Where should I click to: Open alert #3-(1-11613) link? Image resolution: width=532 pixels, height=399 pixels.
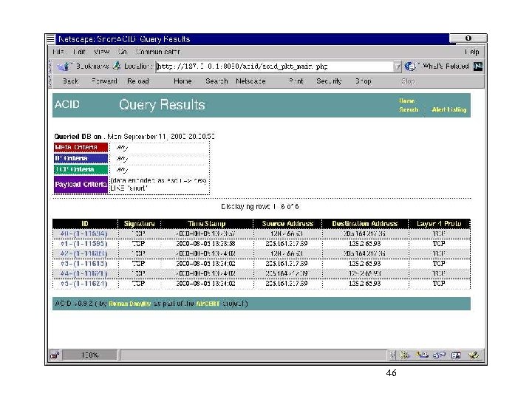83,264
